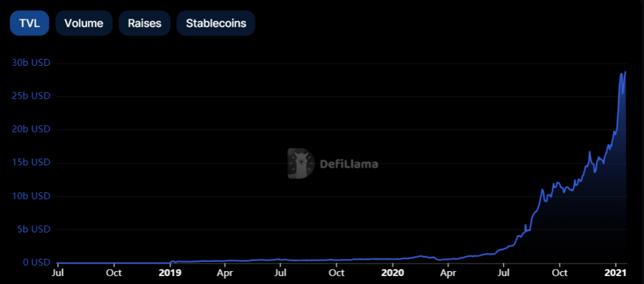
Task: Show the Stablecoins chart tab
Action: pos(216,23)
